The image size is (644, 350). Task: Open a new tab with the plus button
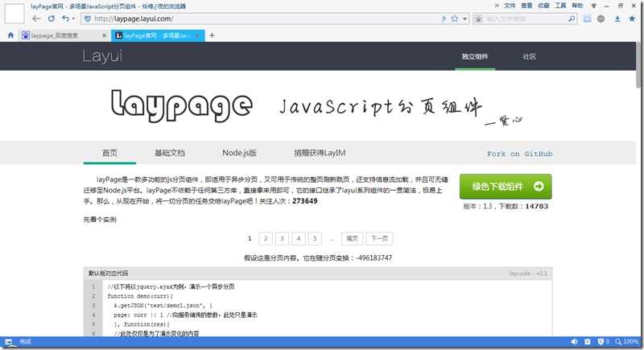click(x=212, y=35)
